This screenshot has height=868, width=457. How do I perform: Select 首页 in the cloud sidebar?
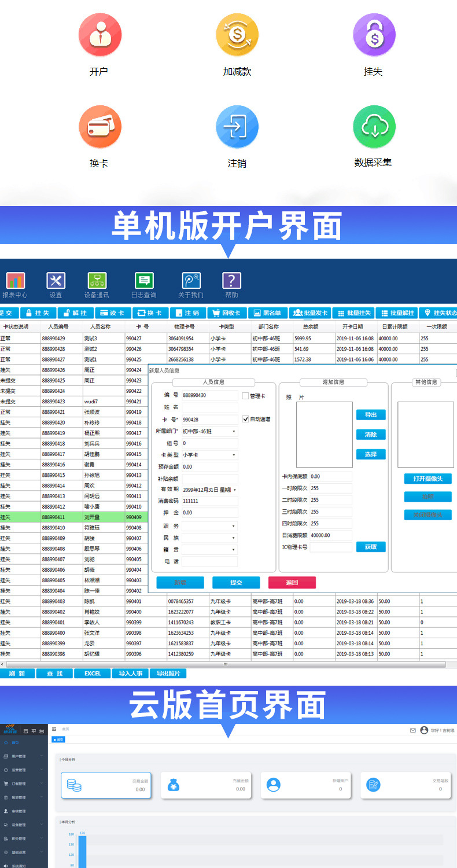coord(24,742)
